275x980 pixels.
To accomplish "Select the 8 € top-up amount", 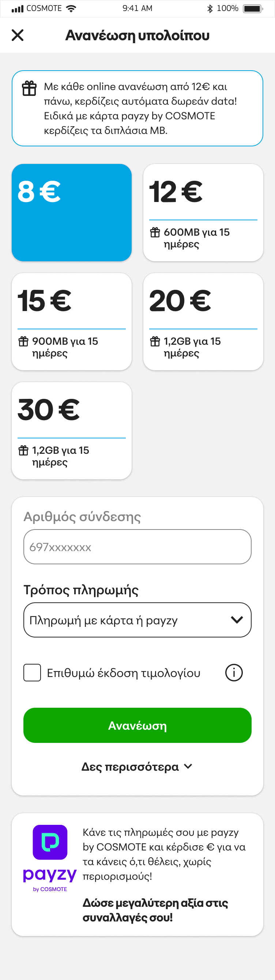I will tap(72, 212).
